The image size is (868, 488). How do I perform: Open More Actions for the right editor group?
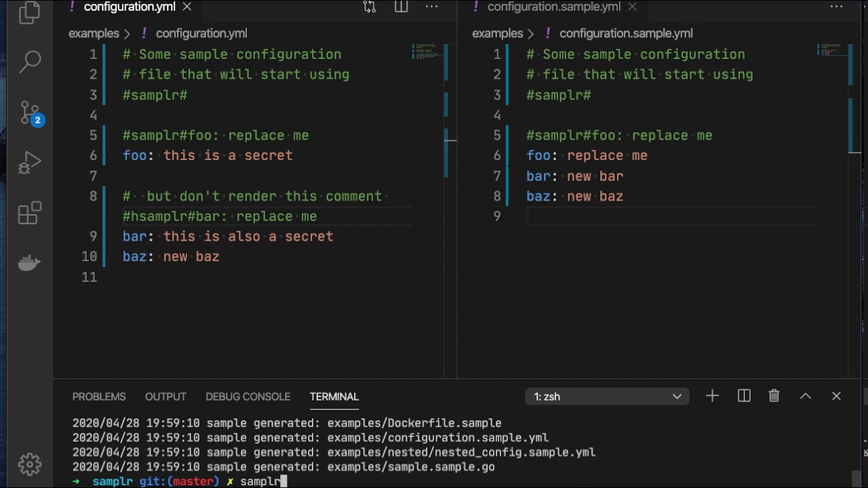tap(835, 7)
